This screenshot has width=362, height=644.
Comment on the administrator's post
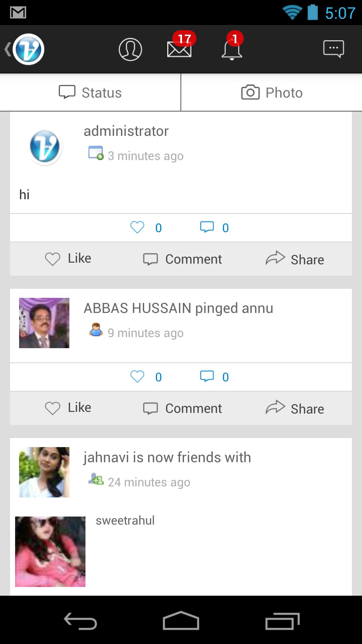click(x=183, y=259)
